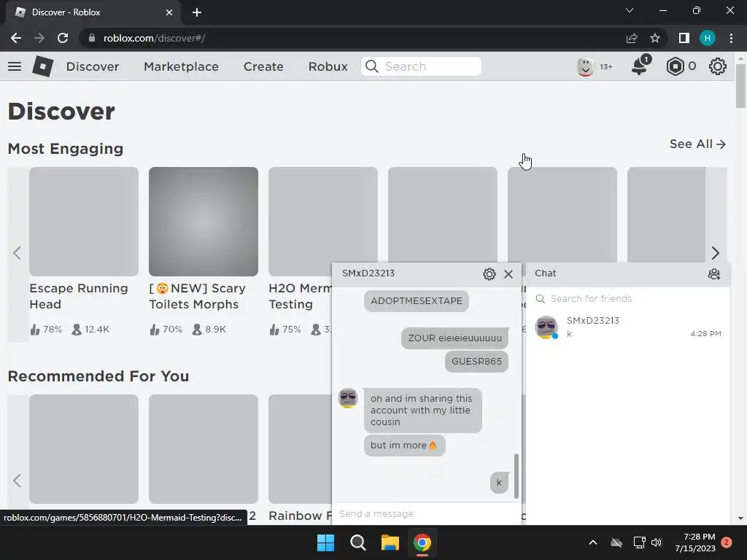Viewport: 747px width, 560px height.
Task: Share this page icon in address bar
Action: [x=632, y=38]
